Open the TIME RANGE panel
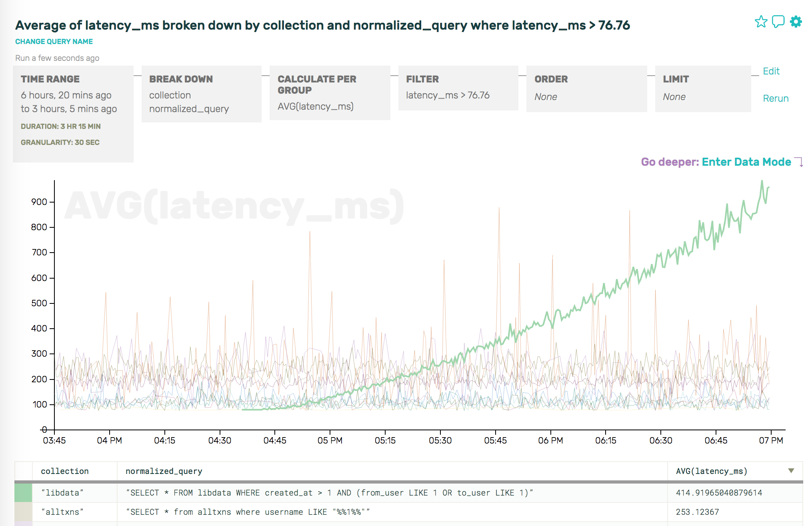Viewport: 812px width, 526px height. pos(73,114)
